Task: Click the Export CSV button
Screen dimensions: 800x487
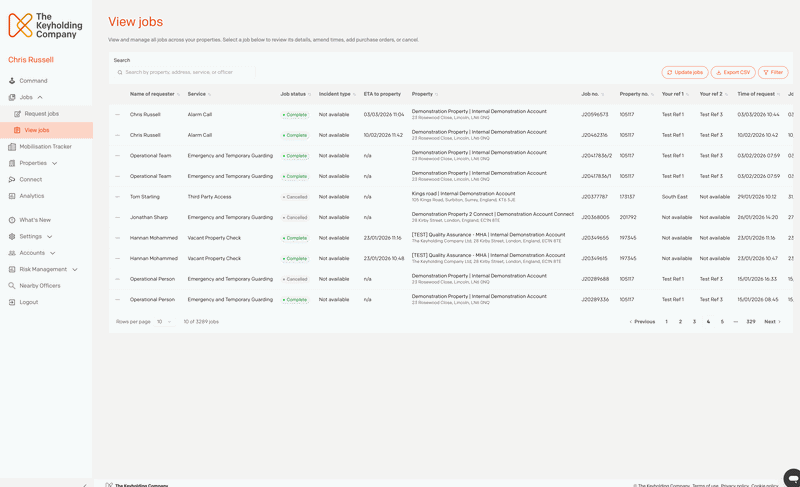Action: (733, 72)
